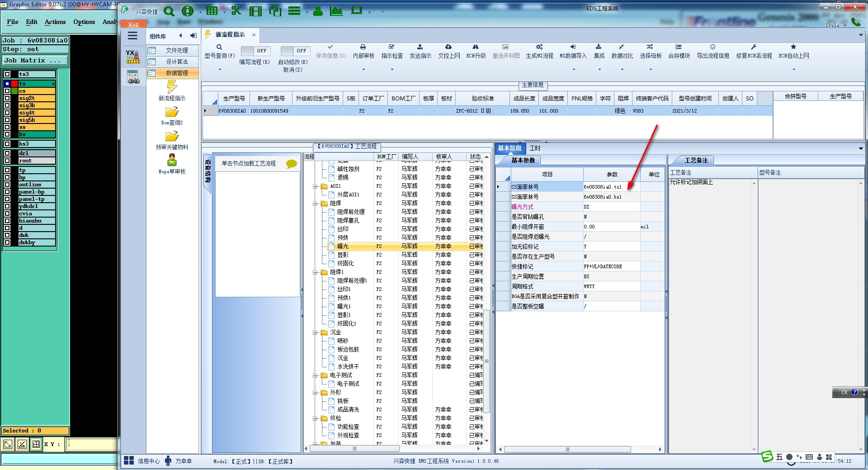Open the dropdown arrow under 内部审核
This screenshot has height=470, width=868.
click(x=363, y=70)
